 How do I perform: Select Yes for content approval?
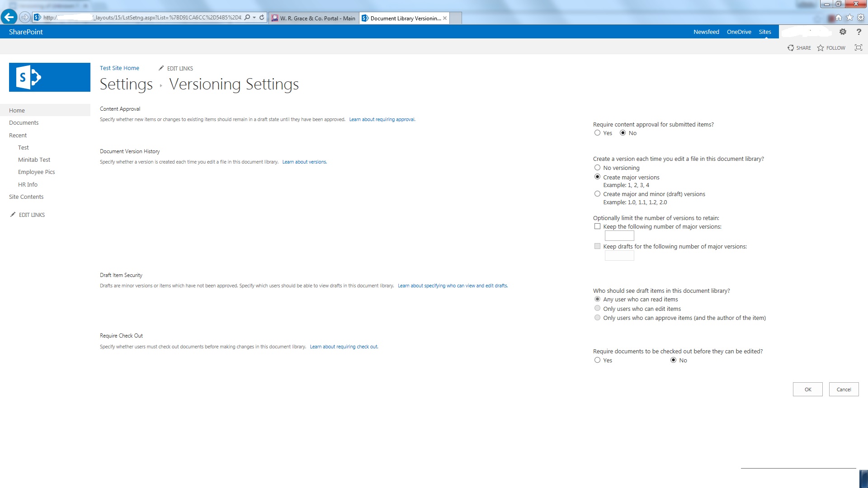[x=598, y=133]
